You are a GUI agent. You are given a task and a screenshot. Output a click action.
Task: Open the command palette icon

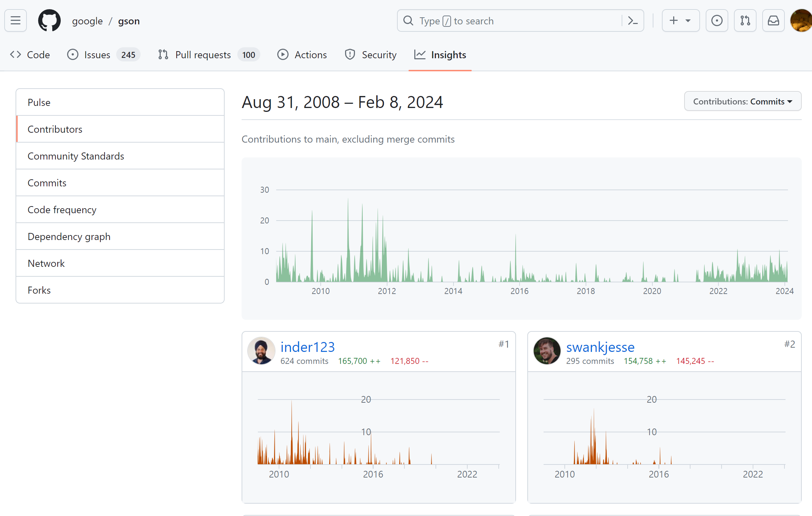633,21
